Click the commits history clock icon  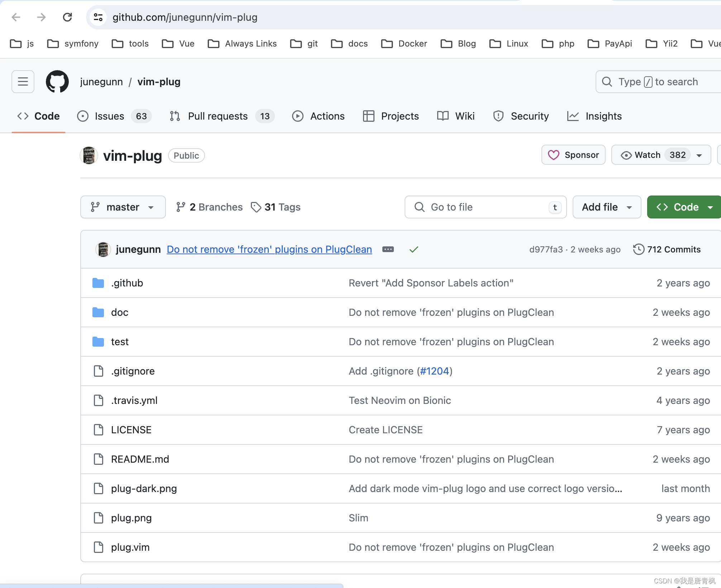pos(638,250)
